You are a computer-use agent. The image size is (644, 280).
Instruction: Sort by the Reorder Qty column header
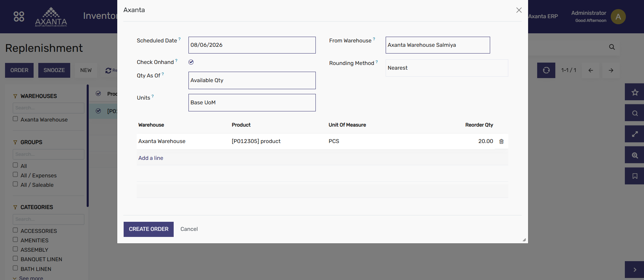pyautogui.click(x=479, y=125)
